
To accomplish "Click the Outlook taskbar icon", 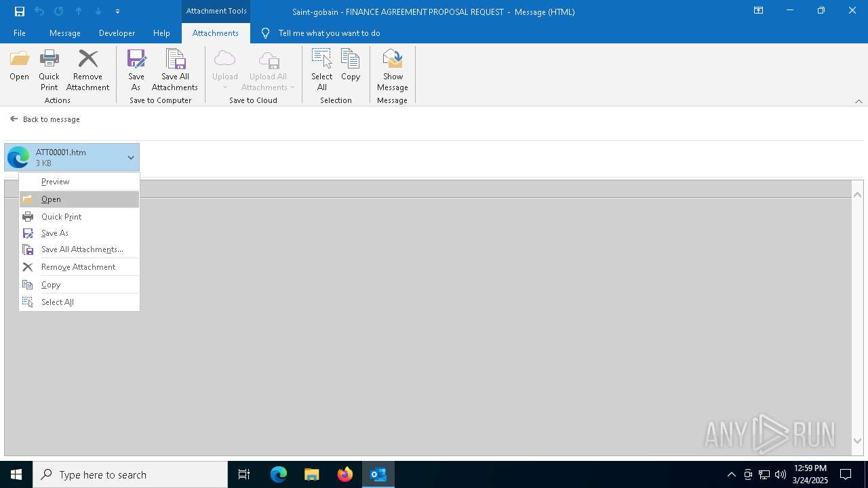I will [378, 474].
